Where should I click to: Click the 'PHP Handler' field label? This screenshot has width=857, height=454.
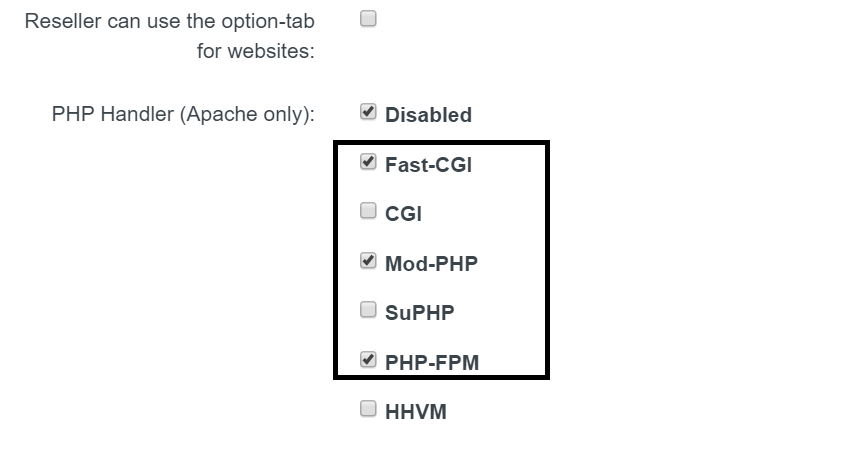click(112, 115)
